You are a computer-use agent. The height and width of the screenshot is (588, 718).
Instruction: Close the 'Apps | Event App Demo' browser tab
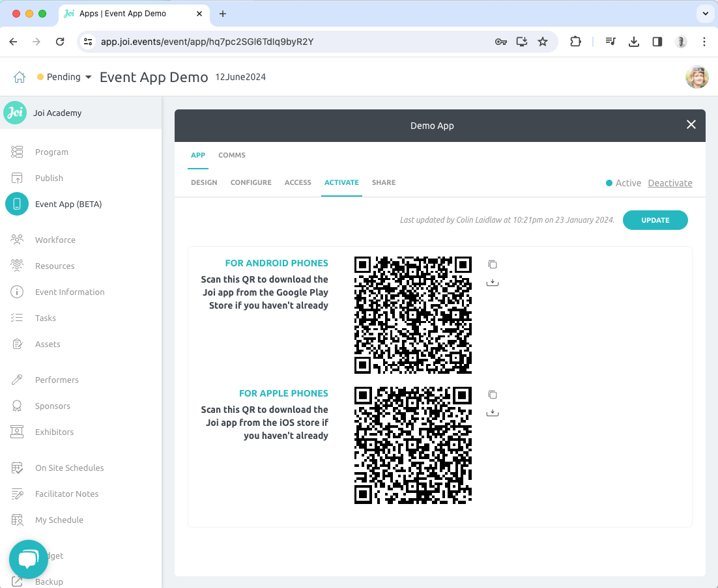pos(199,14)
